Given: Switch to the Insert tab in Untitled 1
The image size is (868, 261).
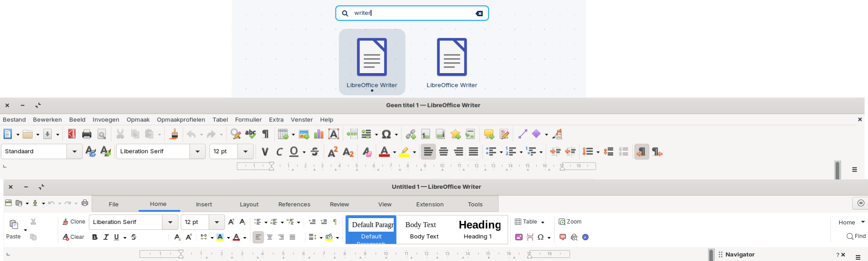Looking at the screenshot, I should [204, 204].
